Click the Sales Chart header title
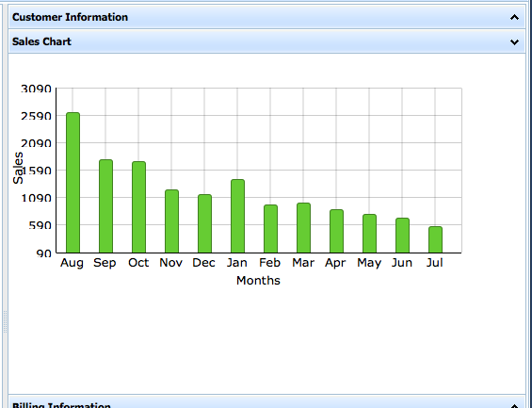The image size is (532, 408). (x=41, y=41)
